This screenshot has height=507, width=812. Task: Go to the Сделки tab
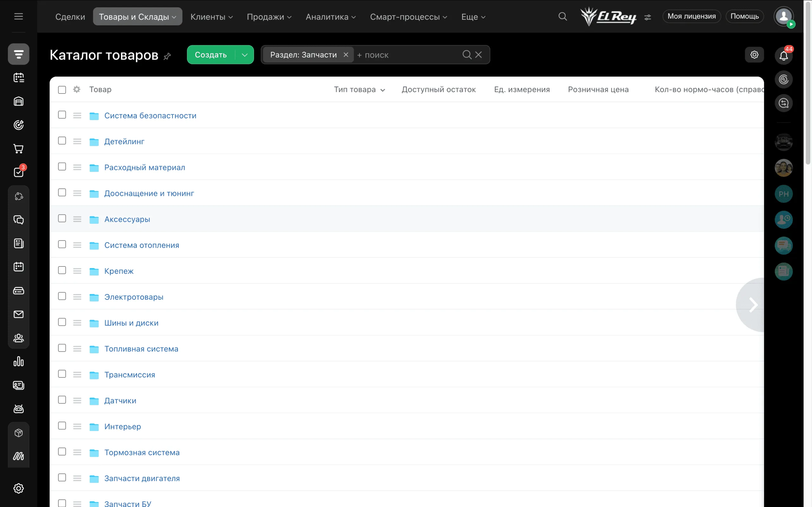[70, 17]
